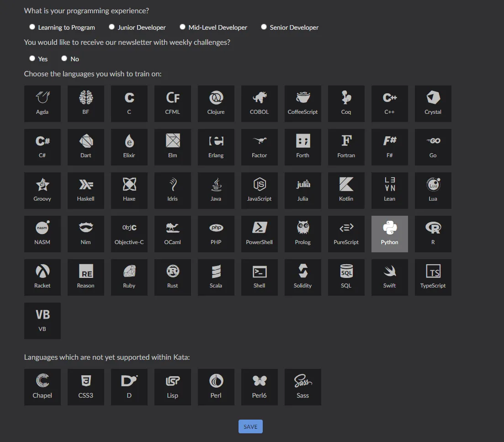Select the Factor language tile

pos(260,147)
